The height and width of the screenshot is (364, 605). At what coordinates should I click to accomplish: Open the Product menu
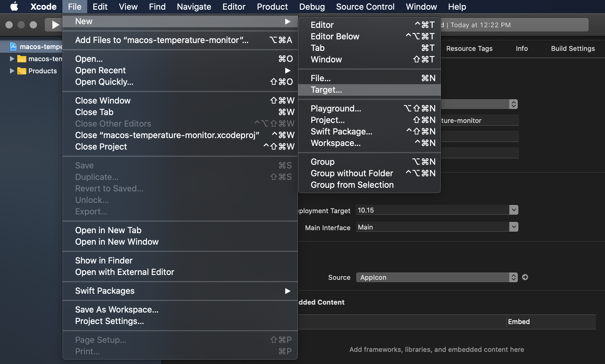272,7
